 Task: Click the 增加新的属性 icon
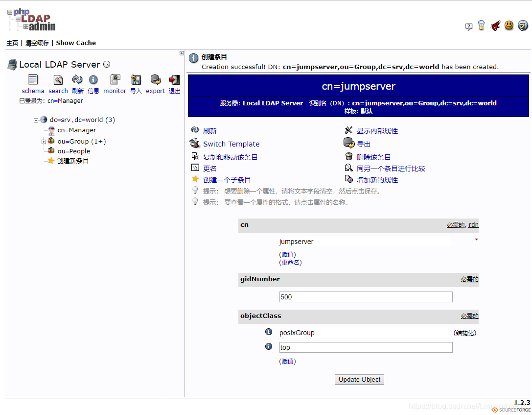pos(349,179)
